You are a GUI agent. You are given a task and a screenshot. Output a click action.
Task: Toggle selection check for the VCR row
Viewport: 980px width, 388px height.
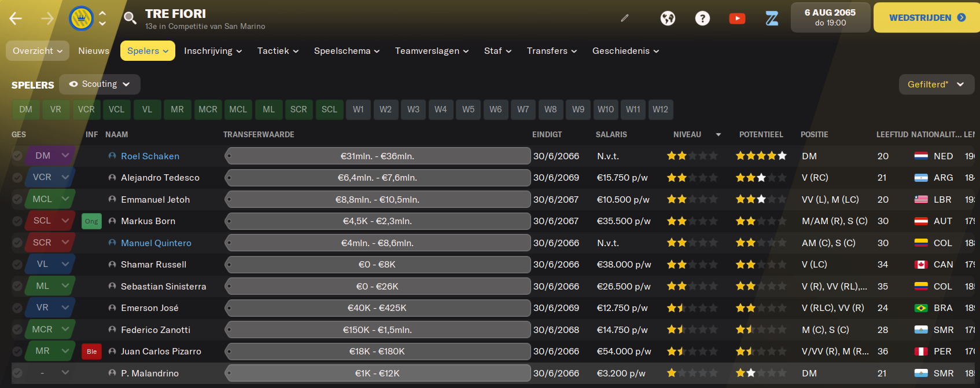[17, 178]
